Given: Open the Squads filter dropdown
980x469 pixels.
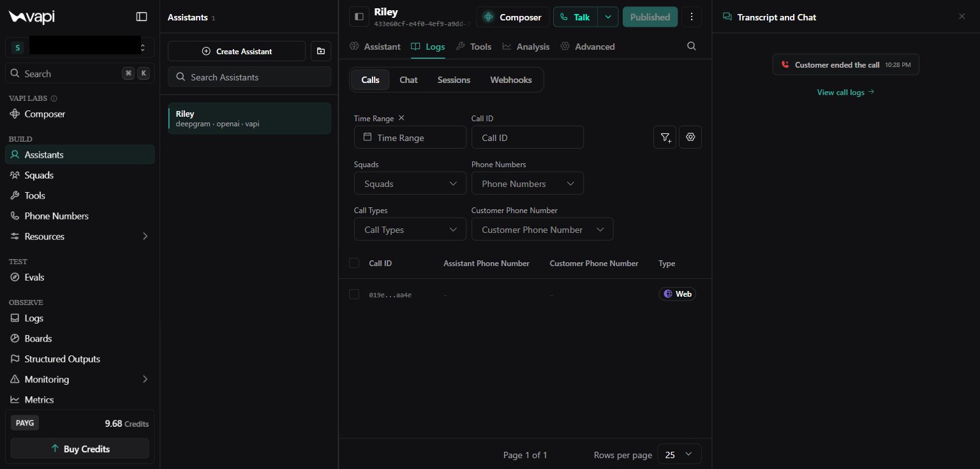Looking at the screenshot, I should coord(410,183).
